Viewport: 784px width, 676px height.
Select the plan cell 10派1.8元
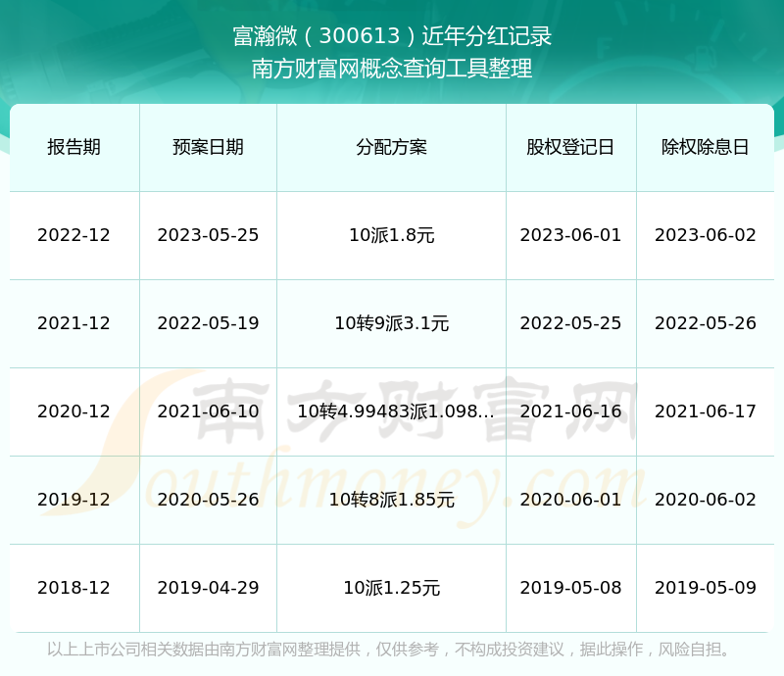pyautogui.click(x=391, y=235)
